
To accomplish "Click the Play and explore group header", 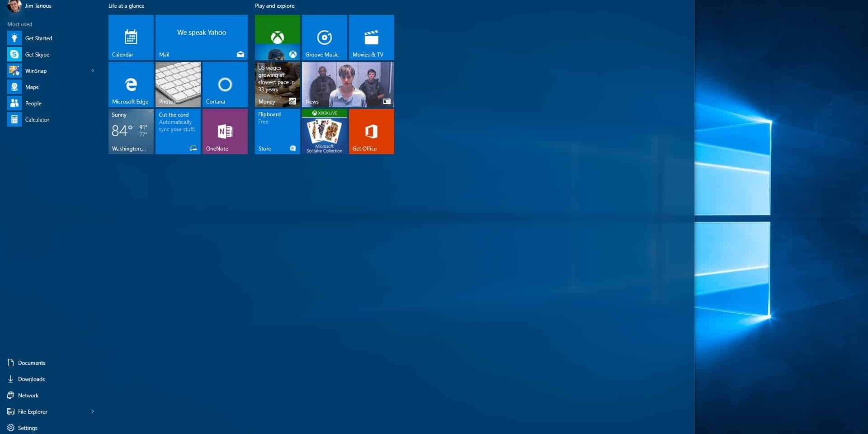I will 274,6.
